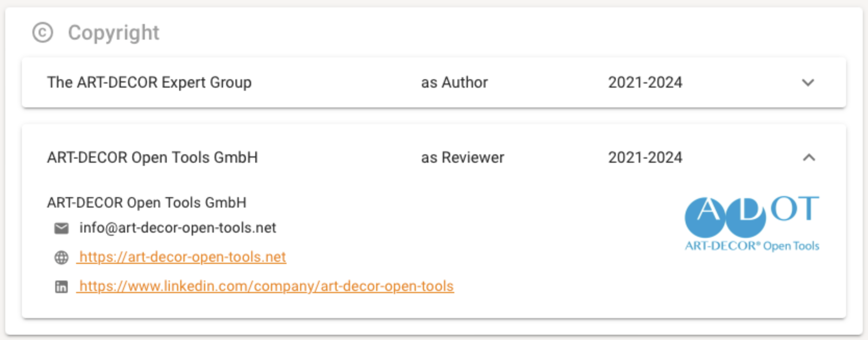Click the copyright symbol icon
The height and width of the screenshot is (340, 868).
pyautogui.click(x=43, y=32)
